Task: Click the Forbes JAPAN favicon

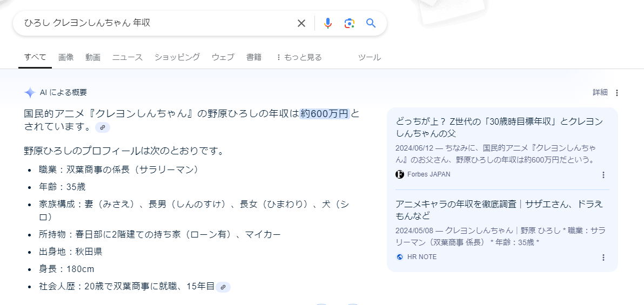Action: [400, 174]
